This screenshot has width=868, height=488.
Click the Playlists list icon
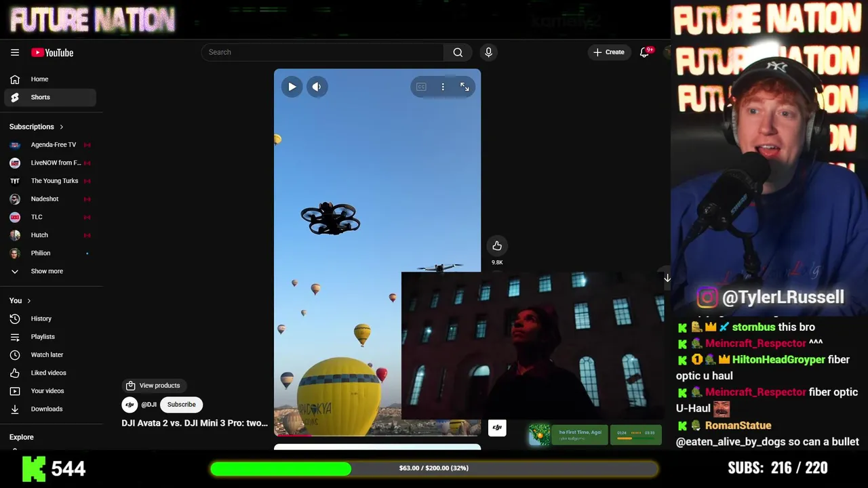[x=15, y=337]
